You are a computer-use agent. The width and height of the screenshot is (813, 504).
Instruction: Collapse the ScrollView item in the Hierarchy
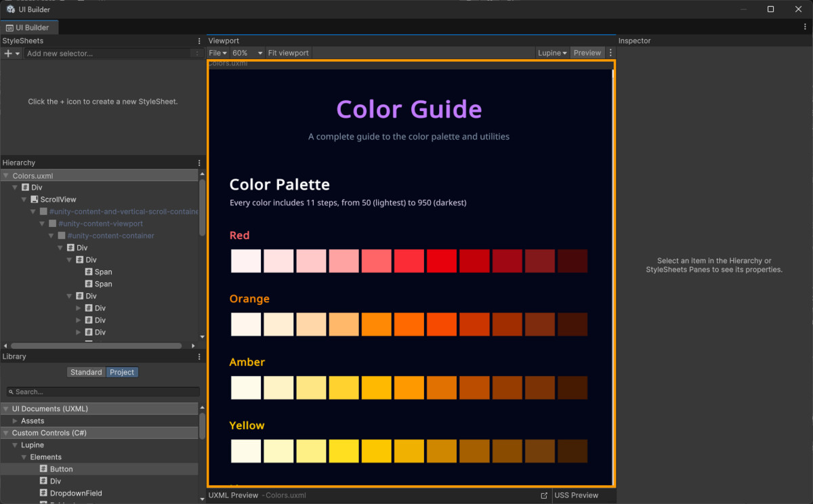click(x=24, y=199)
